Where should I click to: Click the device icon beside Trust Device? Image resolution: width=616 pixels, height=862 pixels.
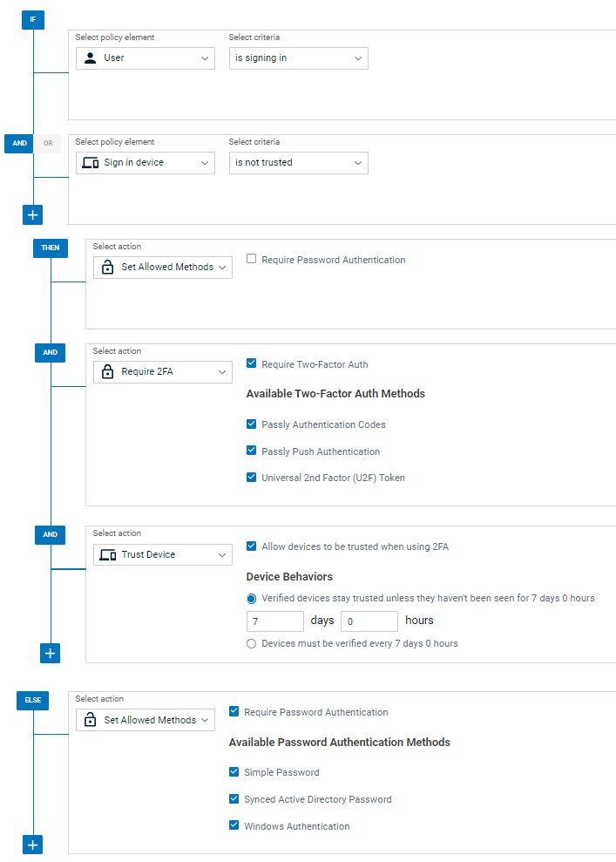[108, 554]
